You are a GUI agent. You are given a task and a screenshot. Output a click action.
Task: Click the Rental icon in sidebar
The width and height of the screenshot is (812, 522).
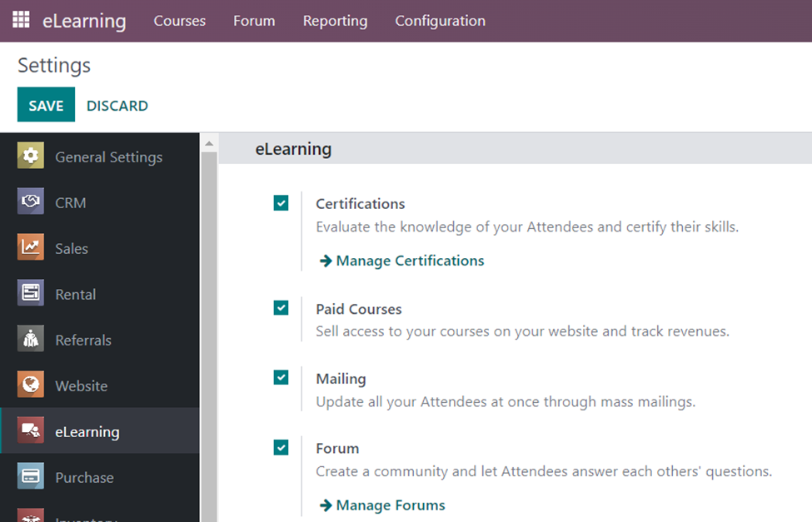coord(31,294)
